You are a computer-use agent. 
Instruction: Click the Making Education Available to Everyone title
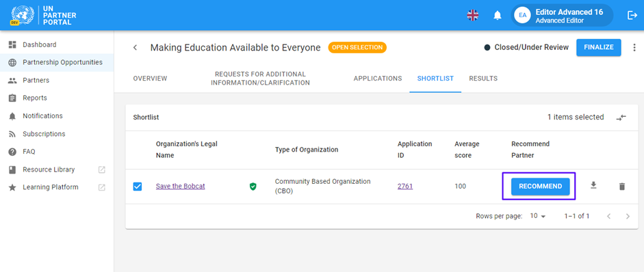point(235,48)
